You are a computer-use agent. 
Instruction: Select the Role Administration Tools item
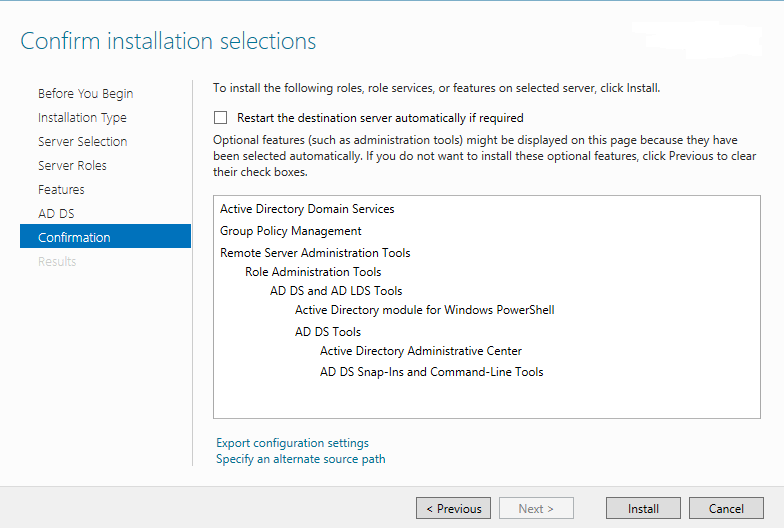(x=313, y=271)
